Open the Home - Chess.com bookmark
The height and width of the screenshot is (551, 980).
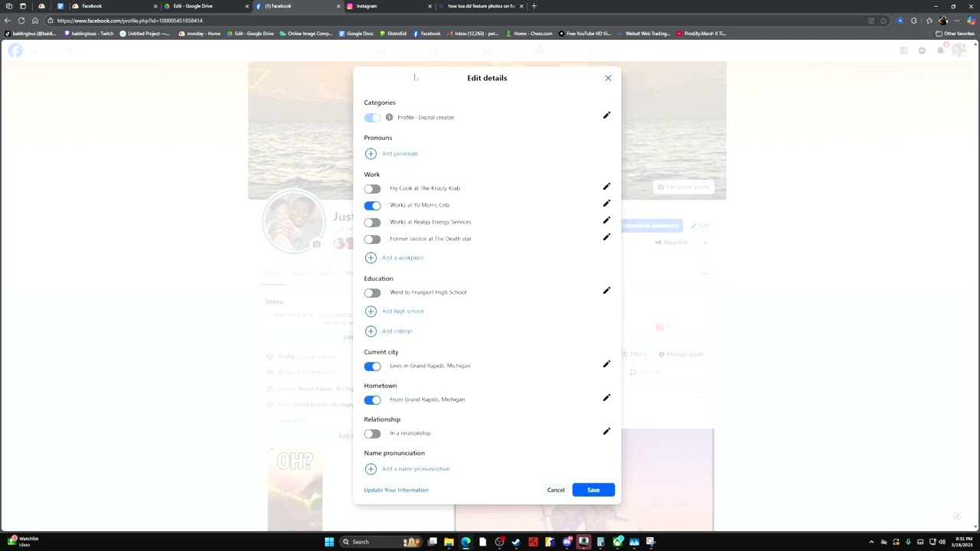click(x=529, y=34)
